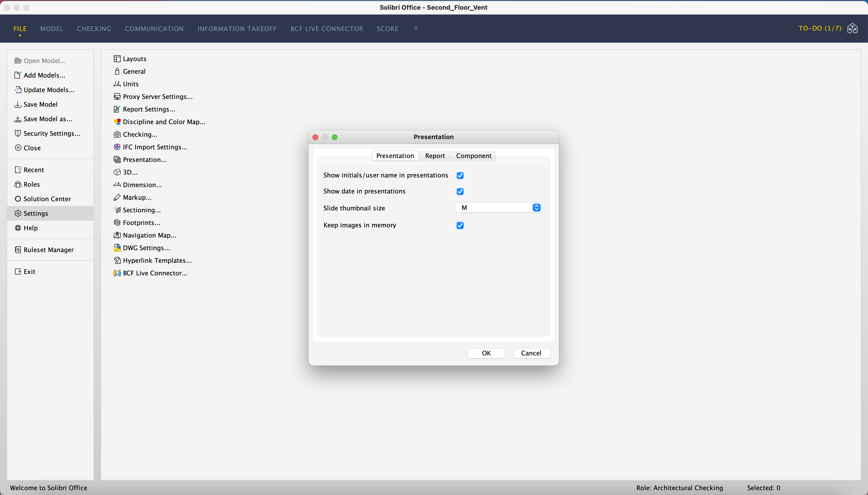This screenshot has width=868, height=495.
Task: Close the Presentation dialog with red button
Action: click(x=315, y=137)
